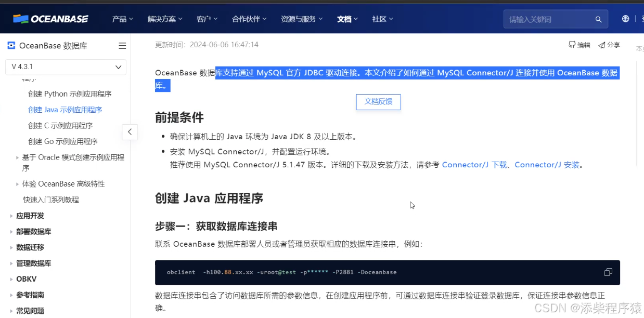This screenshot has height=318, width=644.
Task: Click the 创建 Java 应用程序 heading
Action: (x=209, y=198)
